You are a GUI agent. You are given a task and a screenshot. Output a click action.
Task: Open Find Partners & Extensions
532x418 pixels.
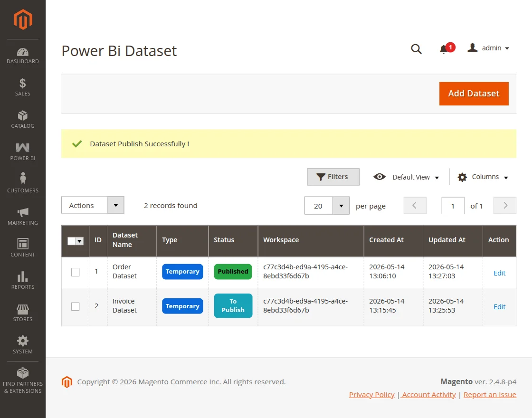click(x=23, y=380)
